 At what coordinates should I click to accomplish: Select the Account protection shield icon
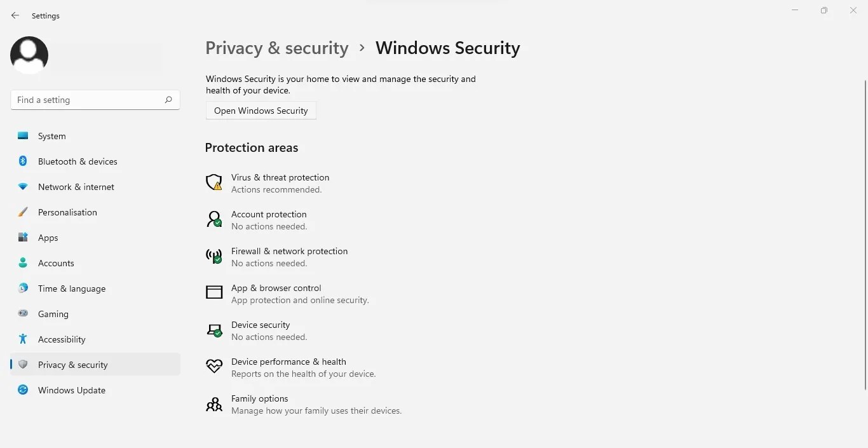pyautogui.click(x=214, y=219)
